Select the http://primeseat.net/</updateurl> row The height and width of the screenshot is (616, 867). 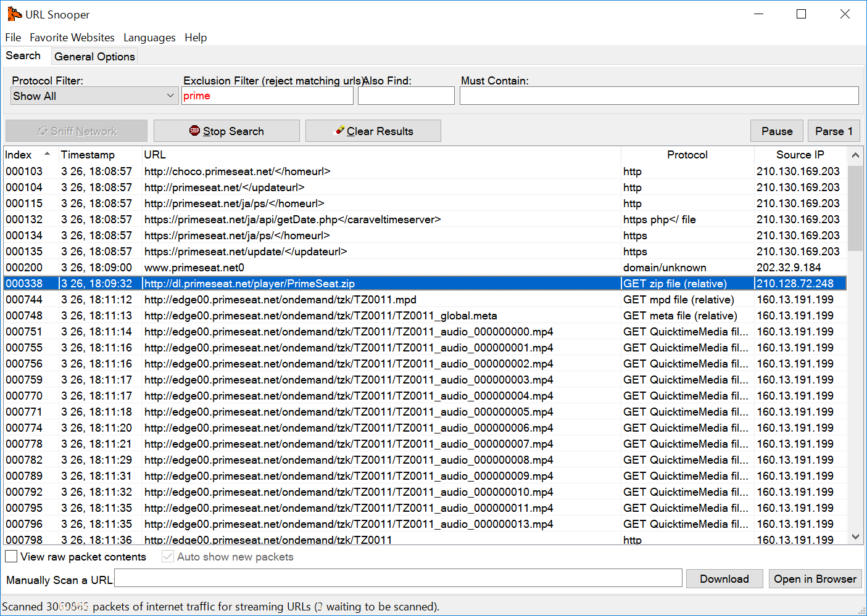click(x=425, y=187)
